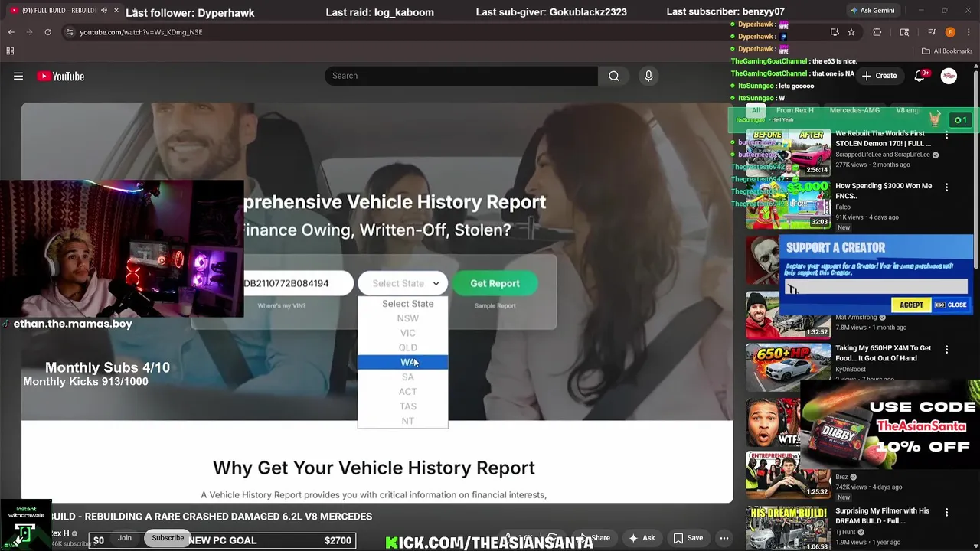This screenshot has height=551, width=980.
Task: Open the Where's my VIN? link
Action: (281, 305)
